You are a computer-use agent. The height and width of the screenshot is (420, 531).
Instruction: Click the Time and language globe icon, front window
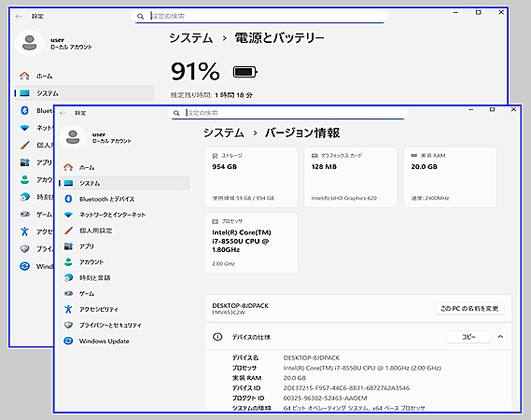pos(68,278)
